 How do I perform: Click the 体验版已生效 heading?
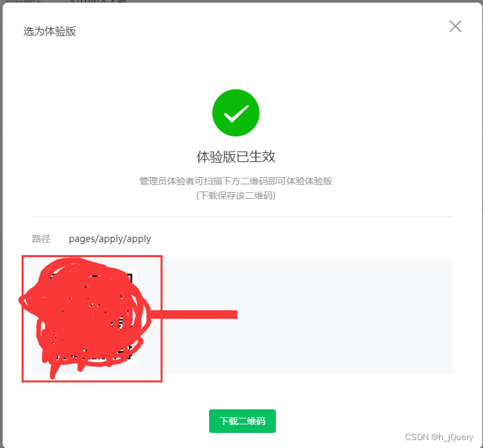tap(236, 157)
